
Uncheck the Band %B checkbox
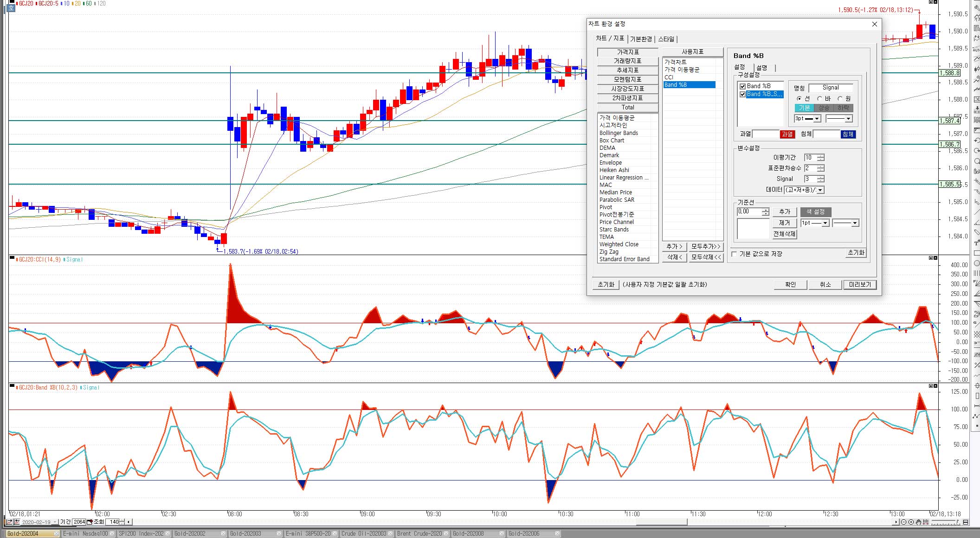(742, 86)
